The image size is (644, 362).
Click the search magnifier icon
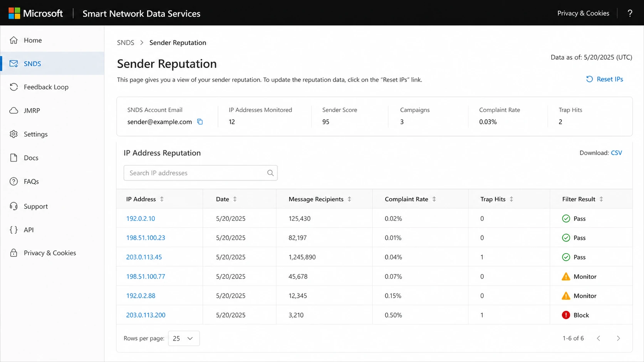tap(270, 173)
